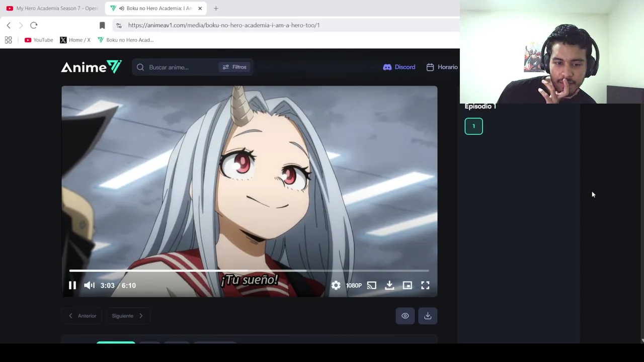644x362 pixels.
Task: View site information next to the URL
Action: click(x=119, y=25)
